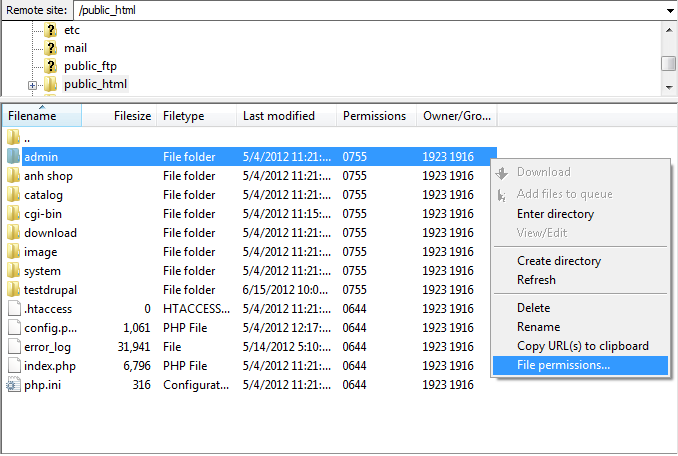This screenshot has width=678, height=456.
Task: Click the 6/15/2012 modified date cell
Action: click(285, 290)
